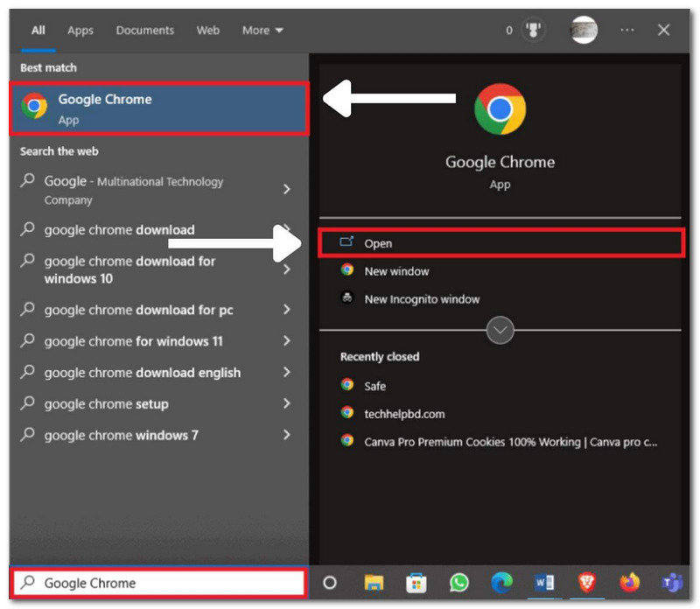Screen dimensions: 700x609
Task: Click the Chrome icon next to Safe
Action: pos(346,384)
